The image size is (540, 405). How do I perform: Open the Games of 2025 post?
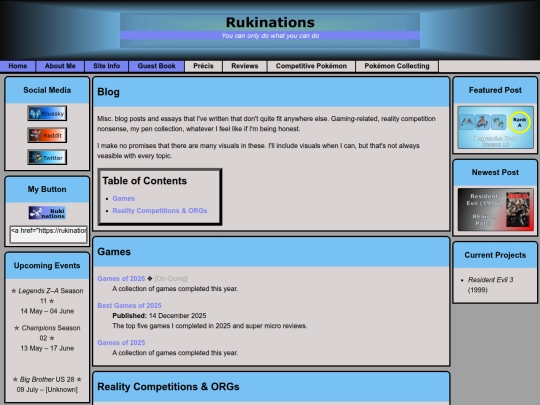pyautogui.click(x=121, y=343)
